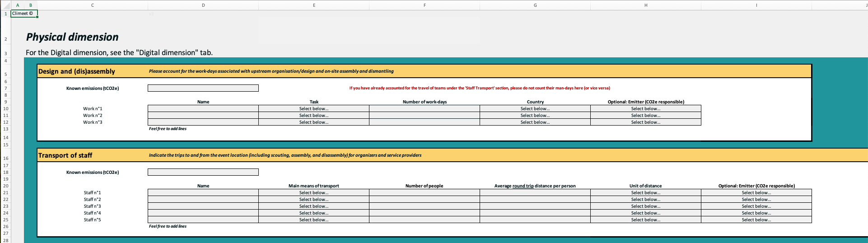The image size is (868, 243).
Task: Select the Name cell for Work n°1
Action: pyautogui.click(x=203, y=108)
